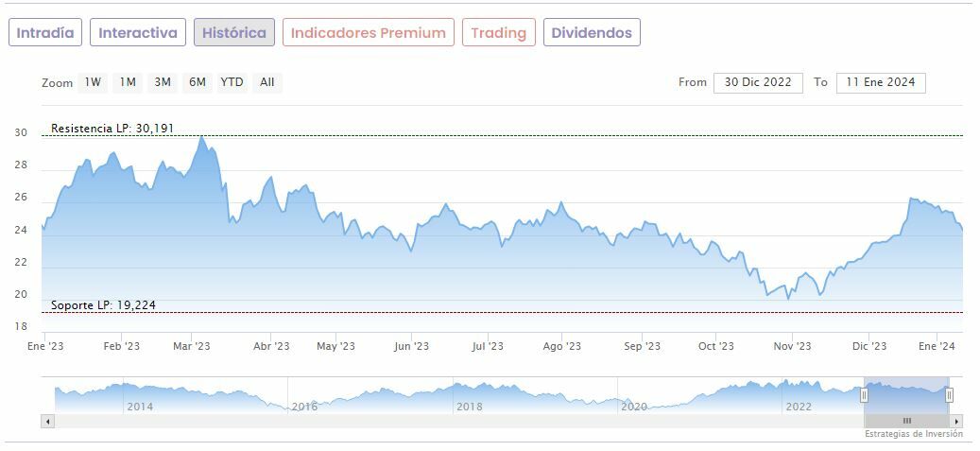Set zoom to YTD

(232, 82)
